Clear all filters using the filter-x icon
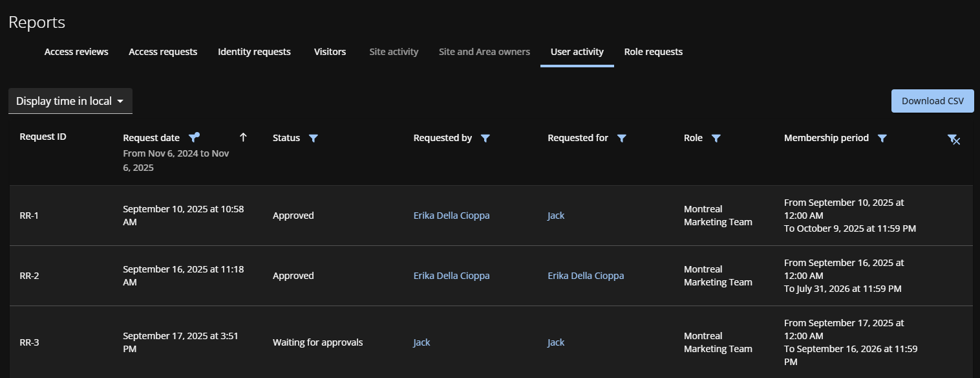The image size is (980, 378). 953,139
